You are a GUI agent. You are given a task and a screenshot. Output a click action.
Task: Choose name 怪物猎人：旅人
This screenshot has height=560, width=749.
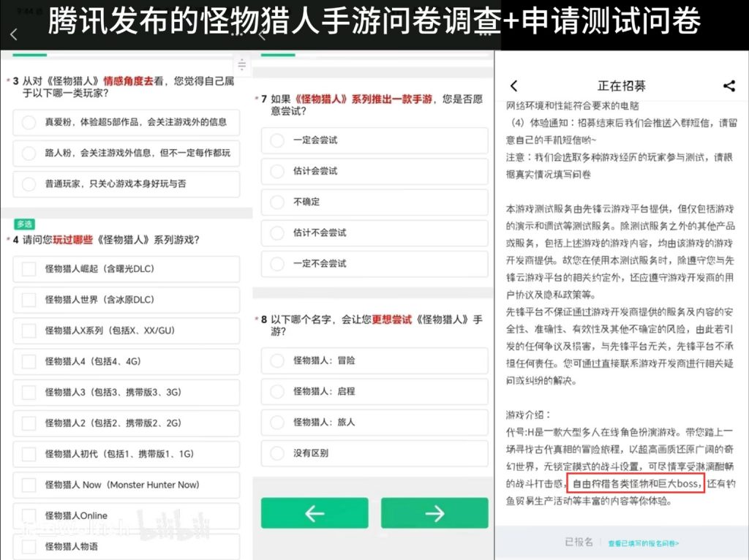click(374, 423)
